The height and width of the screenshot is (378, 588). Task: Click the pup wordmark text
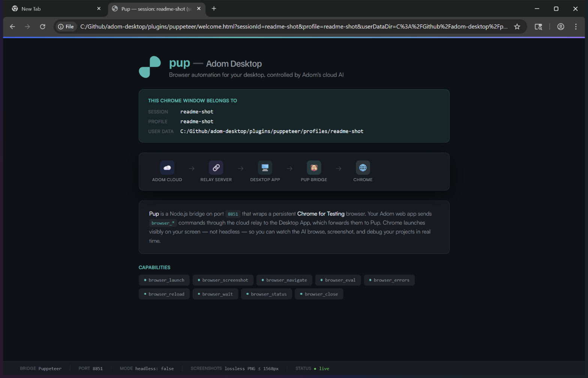(x=180, y=63)
